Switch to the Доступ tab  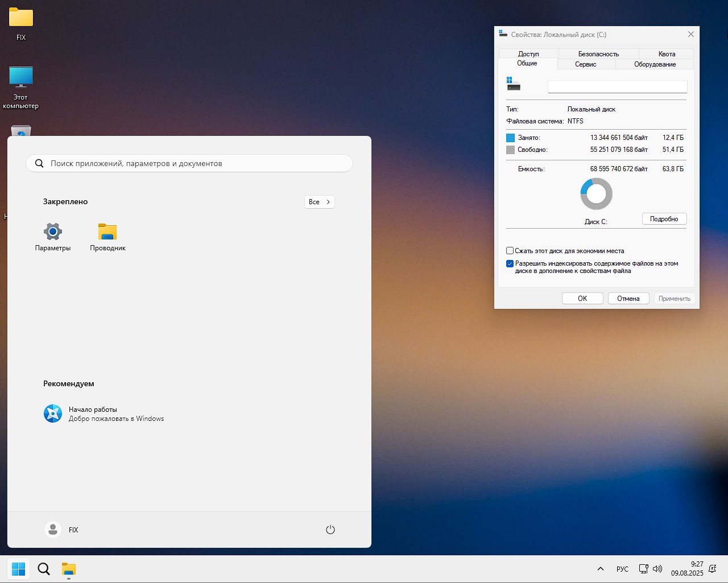(528, 54)
